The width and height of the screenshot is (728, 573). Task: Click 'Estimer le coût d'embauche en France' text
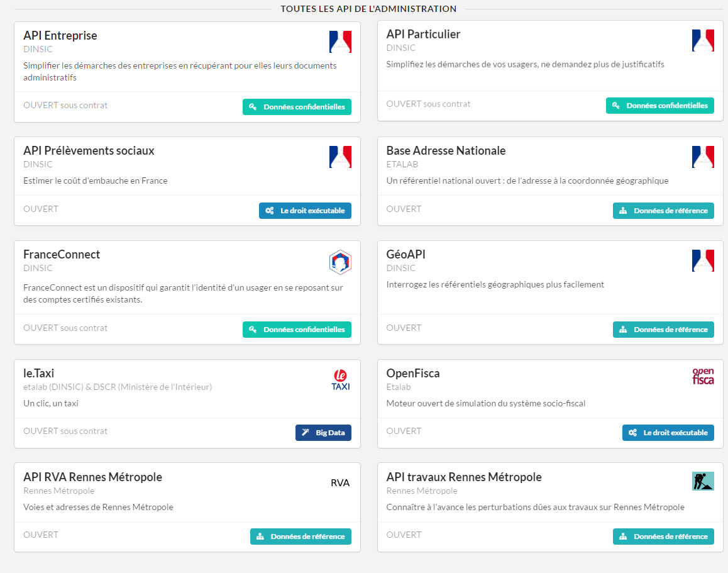[x=95, y=181]
